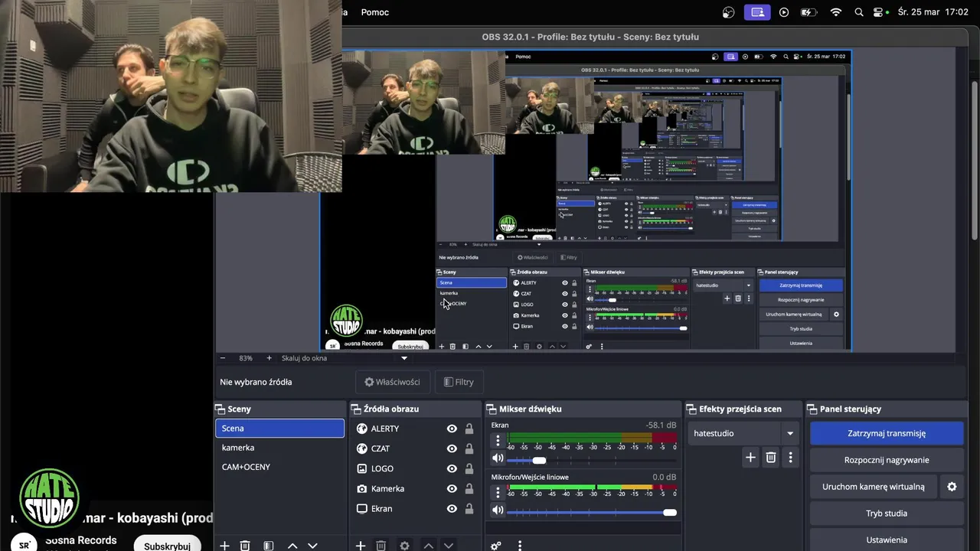Select the Kamerka source row
This screenshot has width=980, height=551.
point(416,489)
